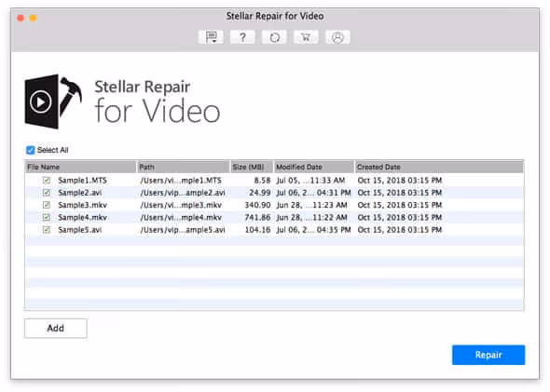Click modified date Jun 28, ...11:23 AM
The height and width of the screenshot is (392, 550).
[x=312, y=205]
